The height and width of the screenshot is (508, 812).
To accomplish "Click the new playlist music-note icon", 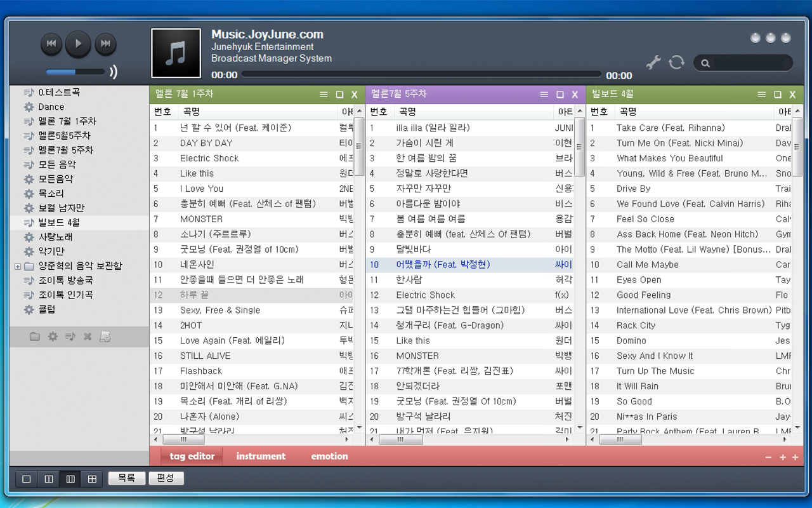I will pos(70,337).
